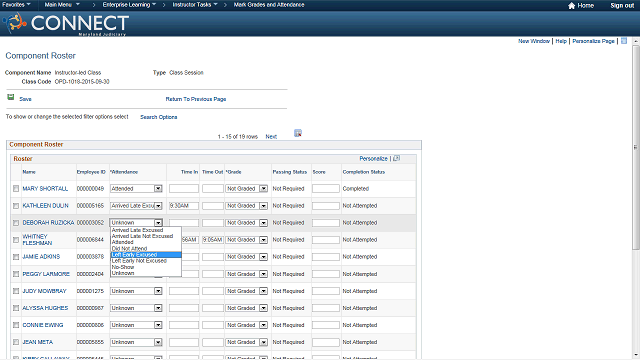Expand Judy Mowbray's attendance dropdown
The height and width of the screenshot is (360, 640).
158,291
